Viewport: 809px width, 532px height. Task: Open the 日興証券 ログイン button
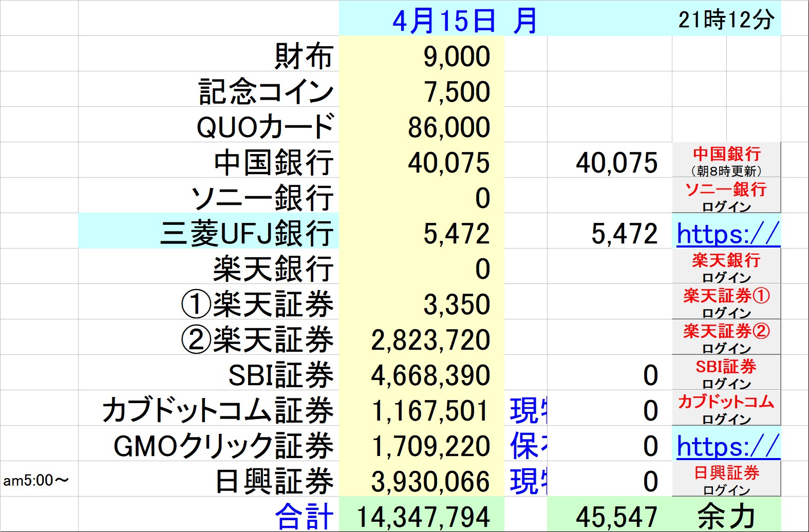pos(726,479)
